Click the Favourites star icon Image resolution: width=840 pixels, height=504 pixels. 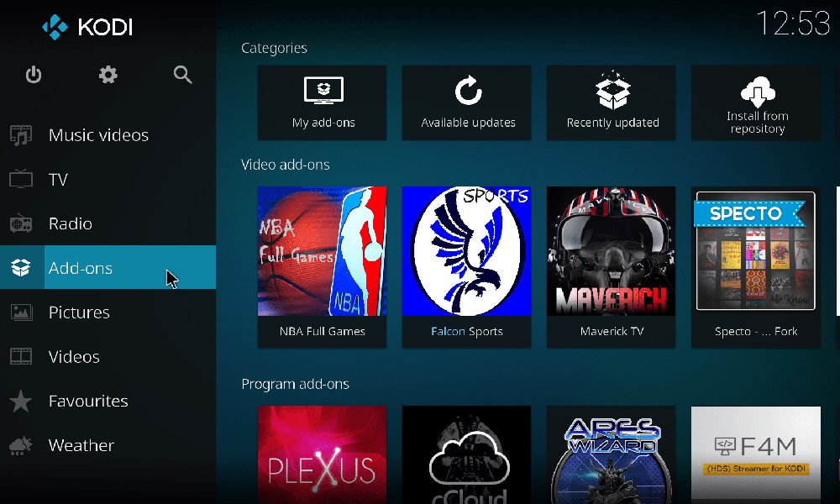pos(21,401)
